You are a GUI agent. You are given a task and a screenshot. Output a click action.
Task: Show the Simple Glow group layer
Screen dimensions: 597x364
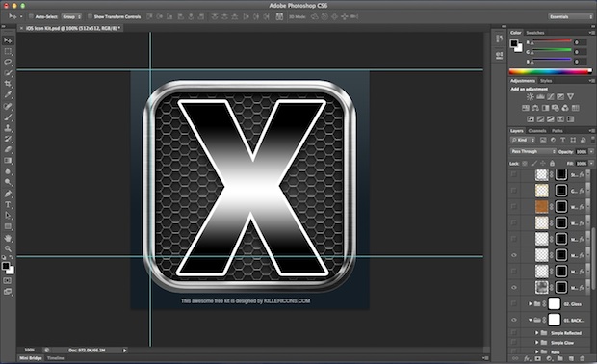[514, 342]
